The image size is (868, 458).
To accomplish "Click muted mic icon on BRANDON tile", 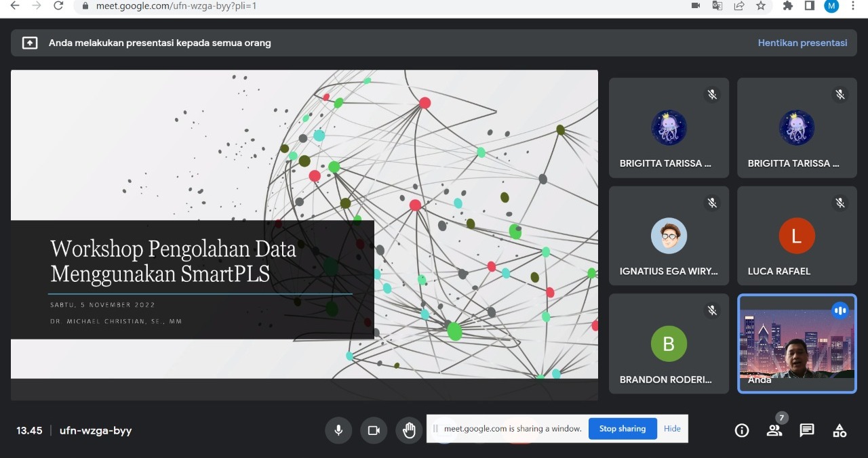I will point(712,310).
